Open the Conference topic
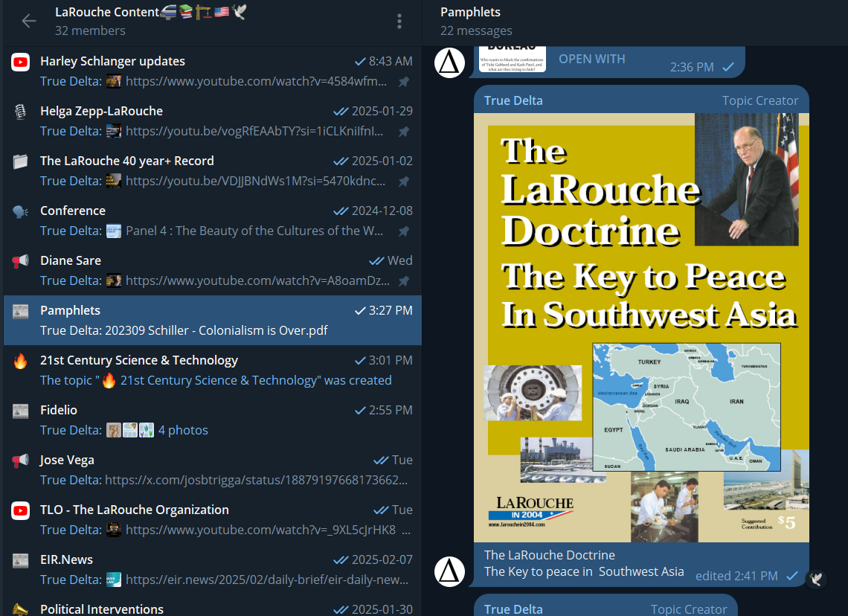 (213, 221)
